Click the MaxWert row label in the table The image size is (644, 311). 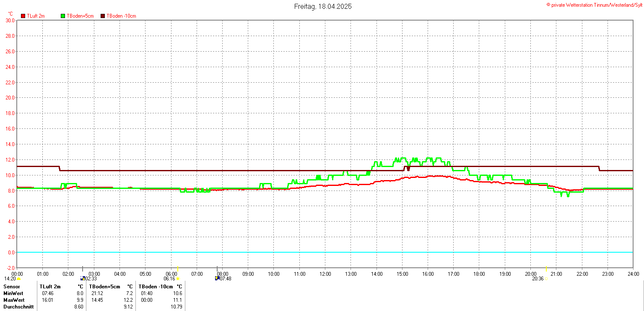point(14,300)
